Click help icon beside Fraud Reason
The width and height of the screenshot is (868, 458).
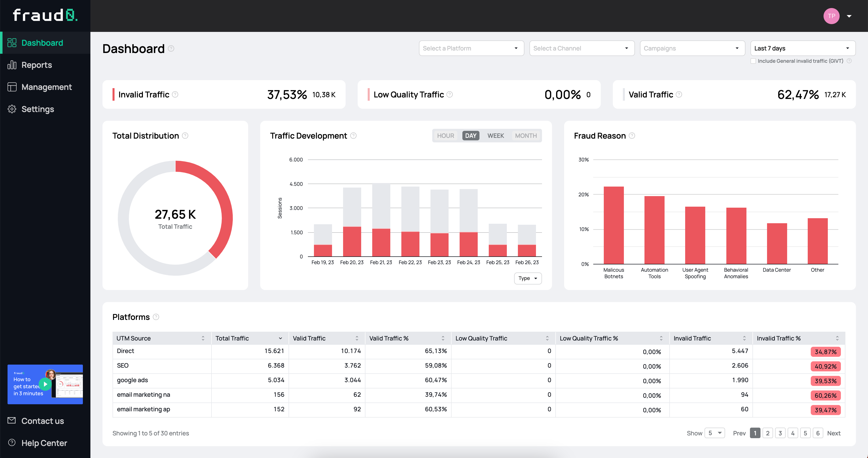coord(632,136)
